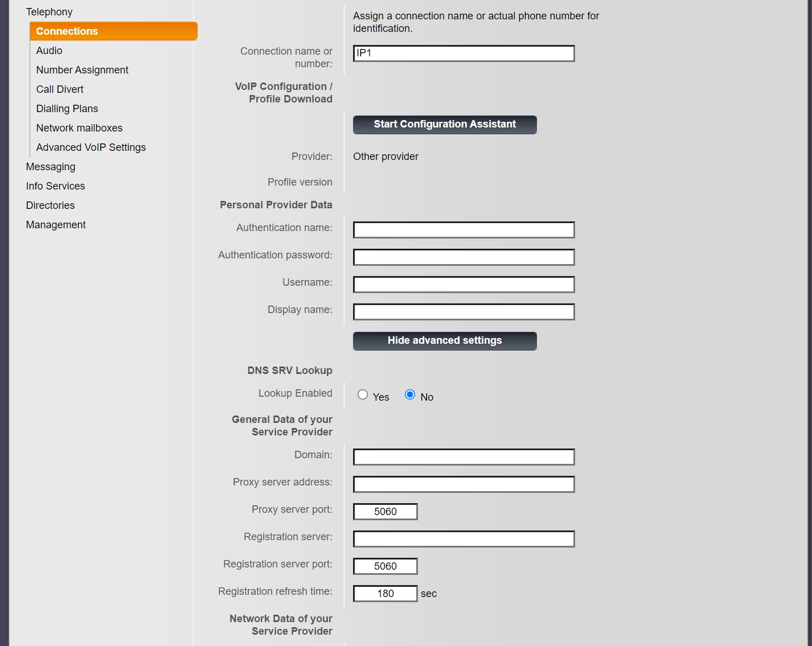The image size is (812, 646).
Task: Open the Number Assignment page
Action: (82, 70)
